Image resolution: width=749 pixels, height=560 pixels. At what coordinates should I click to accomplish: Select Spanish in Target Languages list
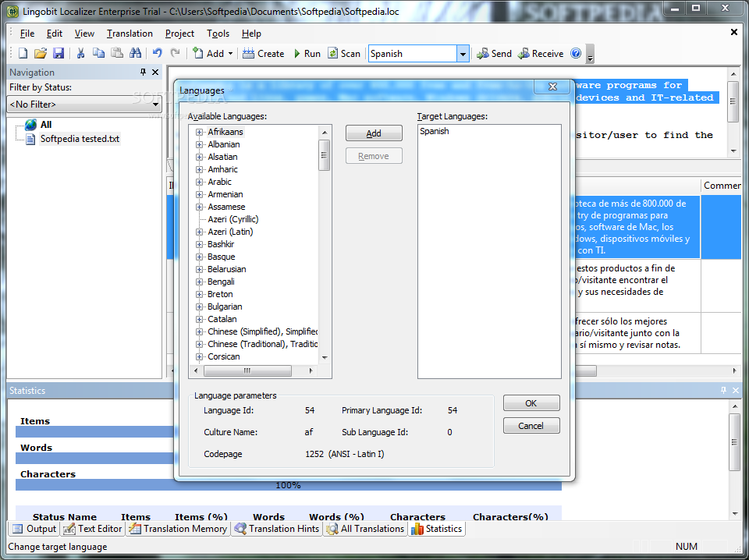435,131
